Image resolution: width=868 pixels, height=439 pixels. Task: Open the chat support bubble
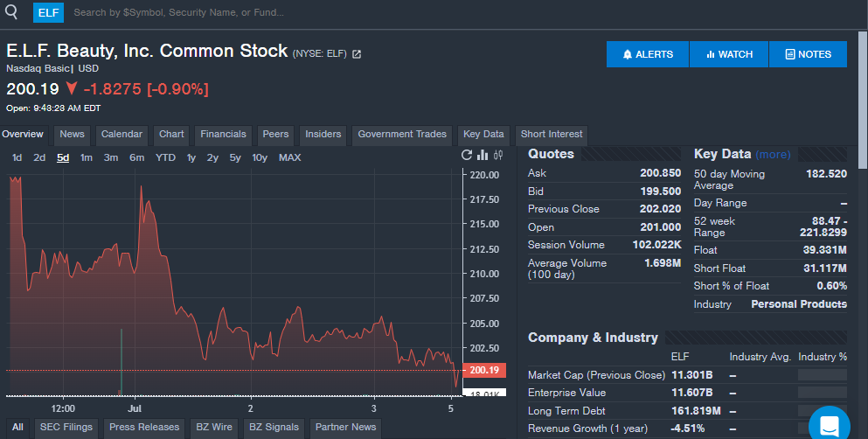tap(830, 425)
